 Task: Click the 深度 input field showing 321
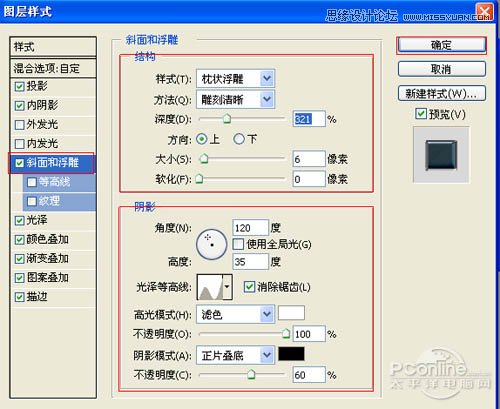309,119
